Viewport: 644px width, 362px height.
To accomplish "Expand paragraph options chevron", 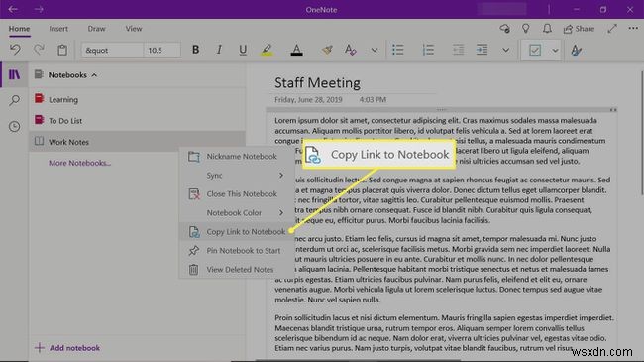I will pos(505,51).
